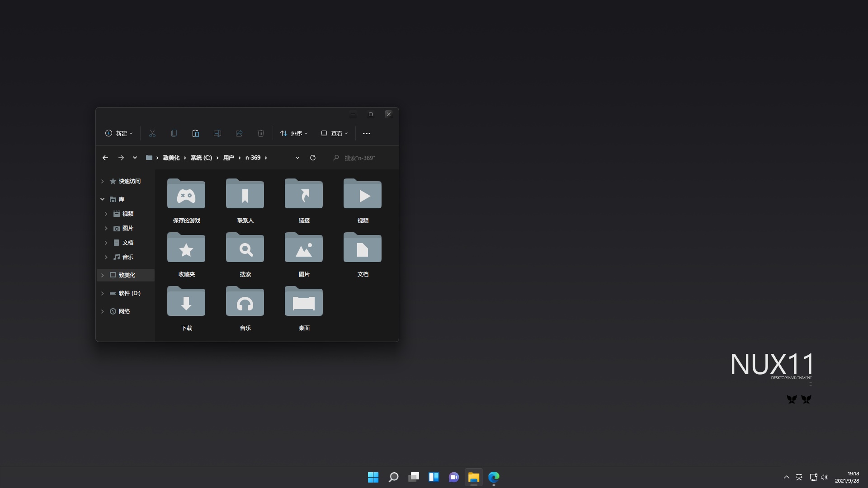Select the 文档 folder in file pane
Screen dimensions: 868x488
(363, 254)
